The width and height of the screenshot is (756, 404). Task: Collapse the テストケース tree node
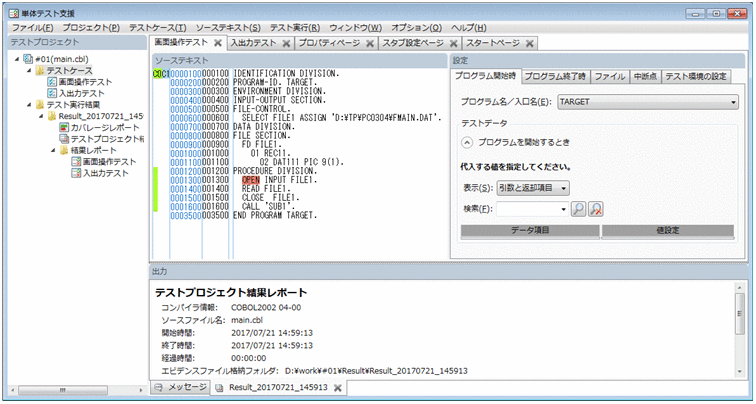tap(29, 71)
